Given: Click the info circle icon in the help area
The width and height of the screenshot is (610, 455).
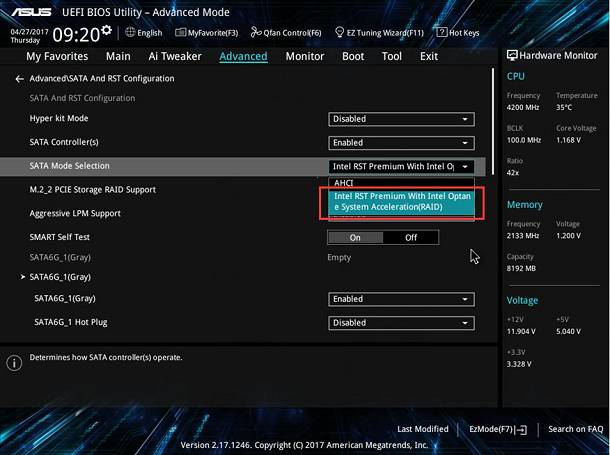Looking at the screenshot, I should 14,363.
